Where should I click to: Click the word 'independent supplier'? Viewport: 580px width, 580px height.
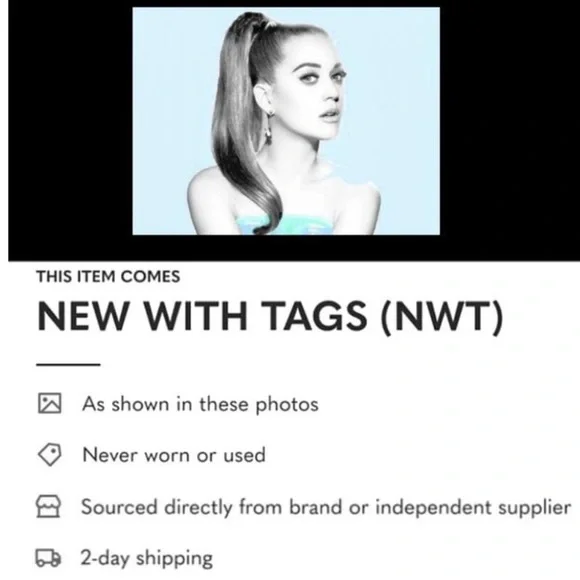[473, 507]
